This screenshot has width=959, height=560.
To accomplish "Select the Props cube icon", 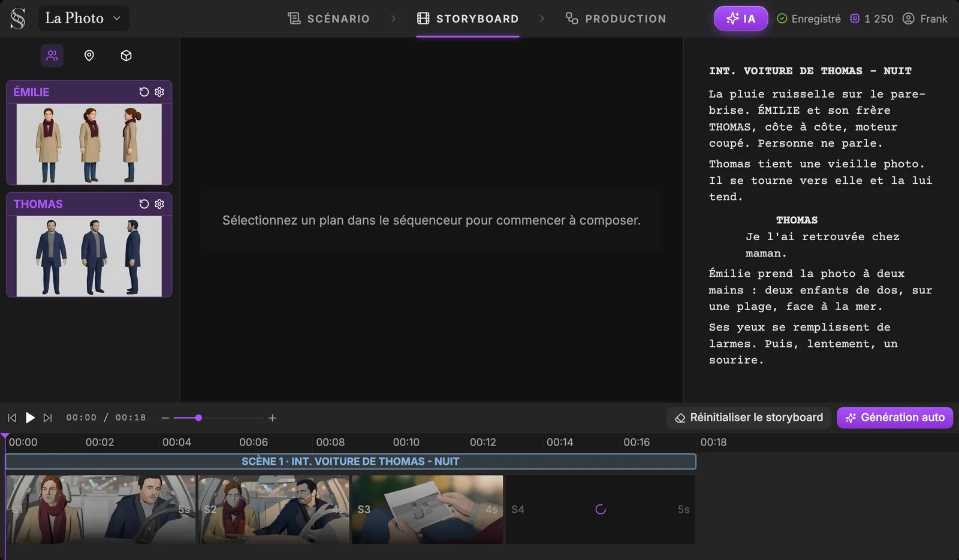I will [x=126, y=56].
